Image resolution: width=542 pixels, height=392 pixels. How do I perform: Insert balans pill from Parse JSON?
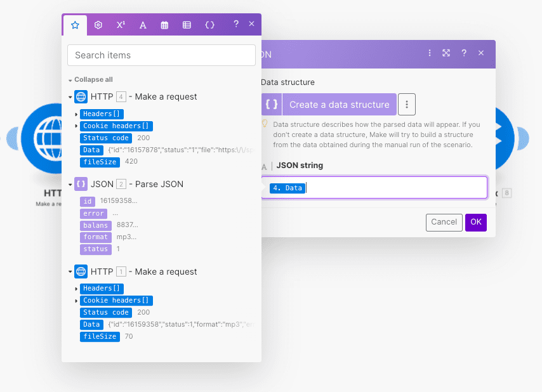[95, 226]
